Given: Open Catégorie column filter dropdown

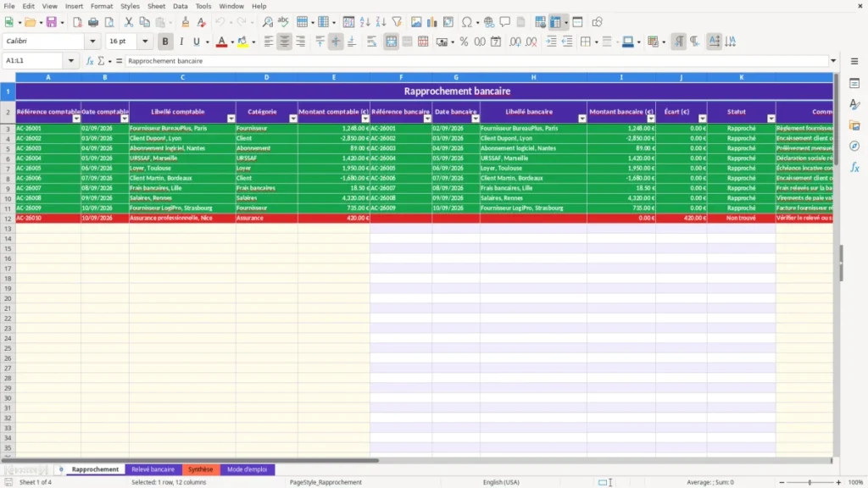Looking at the screenshot, I should 292,119.
